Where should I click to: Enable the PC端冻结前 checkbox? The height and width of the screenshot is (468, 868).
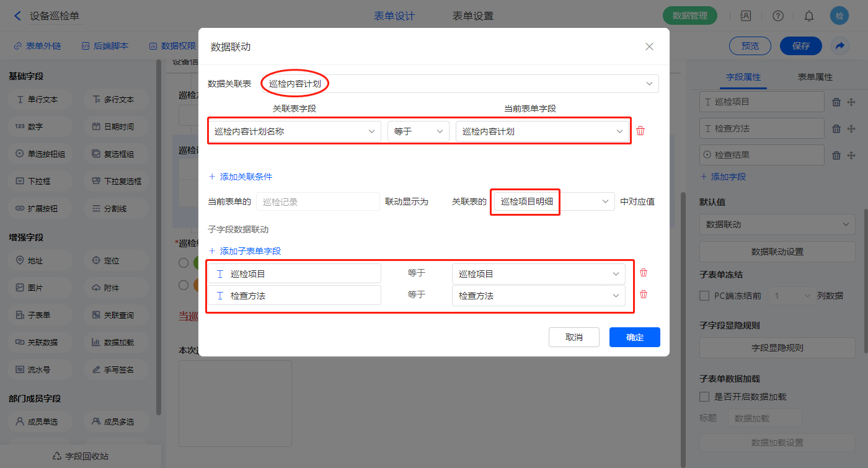[704, 296]
